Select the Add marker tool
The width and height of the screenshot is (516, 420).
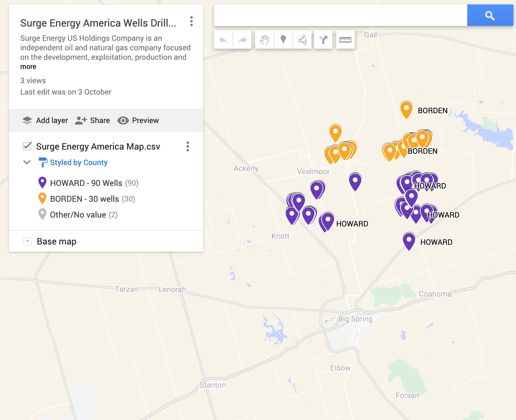(283, 40)
